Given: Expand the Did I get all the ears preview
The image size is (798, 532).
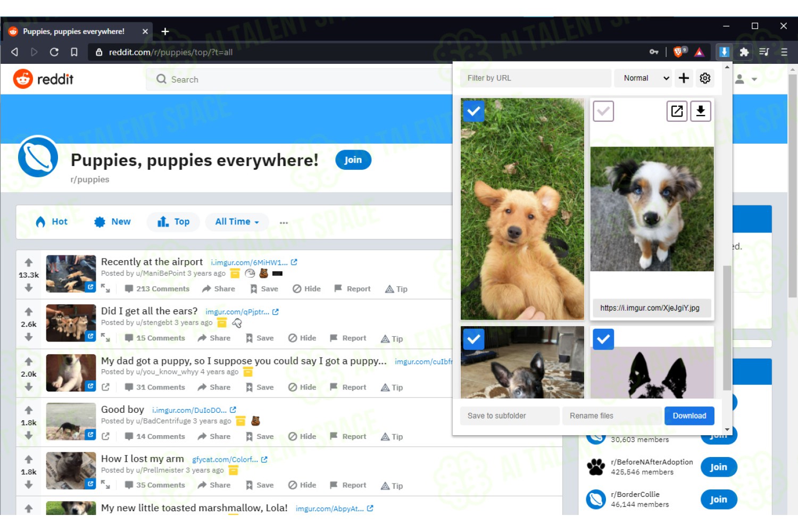Looking at the screenshot, I should pyautogui.click(x=105, y=338).
